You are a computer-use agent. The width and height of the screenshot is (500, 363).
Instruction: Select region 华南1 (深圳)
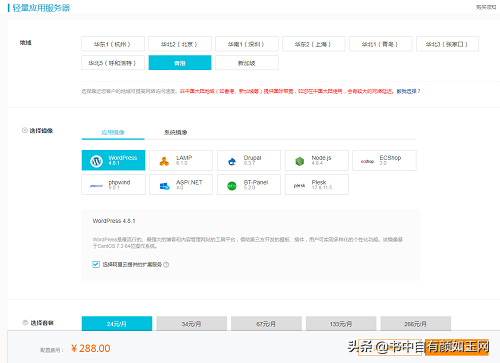247,44
